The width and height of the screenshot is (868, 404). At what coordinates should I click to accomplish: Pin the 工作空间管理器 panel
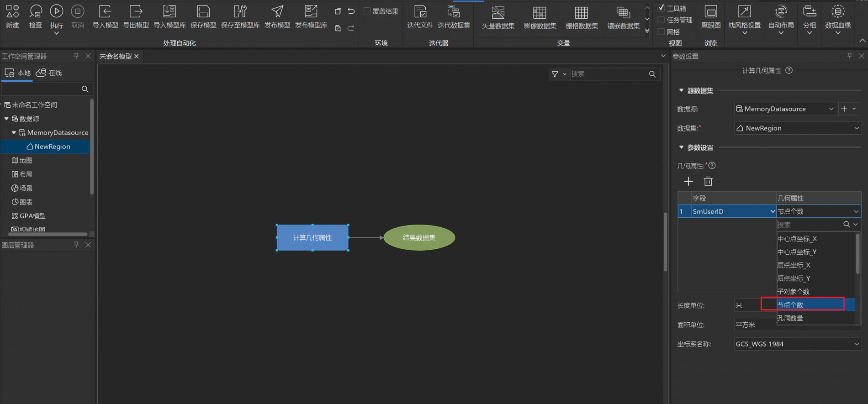pos(76,56)
